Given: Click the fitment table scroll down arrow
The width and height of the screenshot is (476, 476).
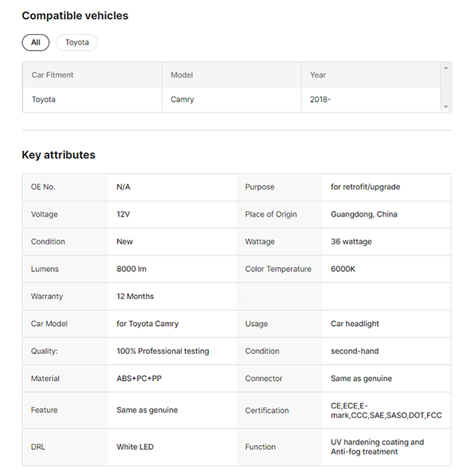Looking at the screenshot, I should 446,106.
